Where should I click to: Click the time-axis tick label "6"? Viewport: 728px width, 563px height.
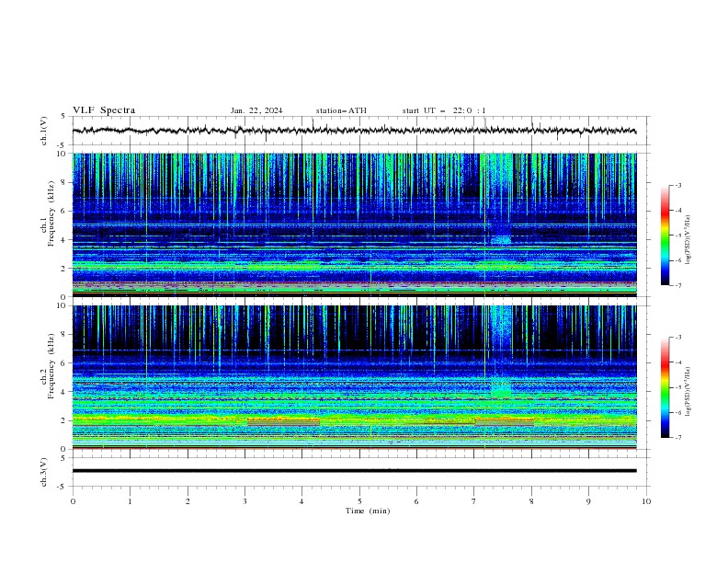coord(416,501)
